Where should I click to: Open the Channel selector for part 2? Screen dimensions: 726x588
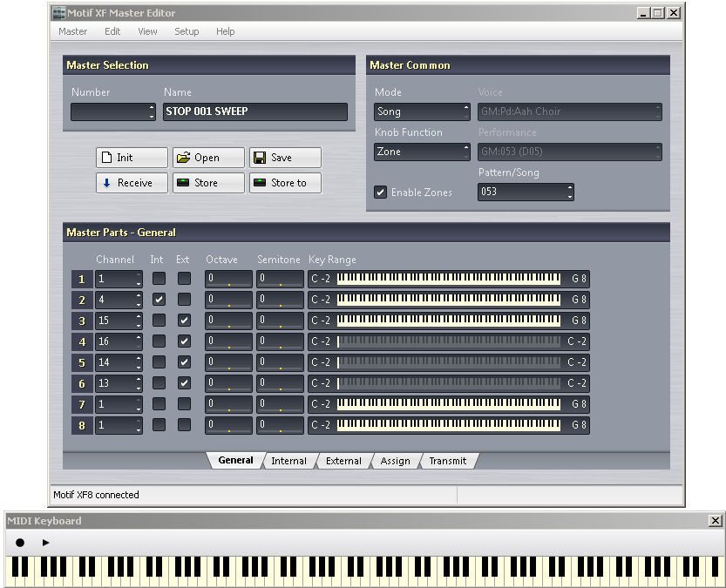[x=119, y=300]
